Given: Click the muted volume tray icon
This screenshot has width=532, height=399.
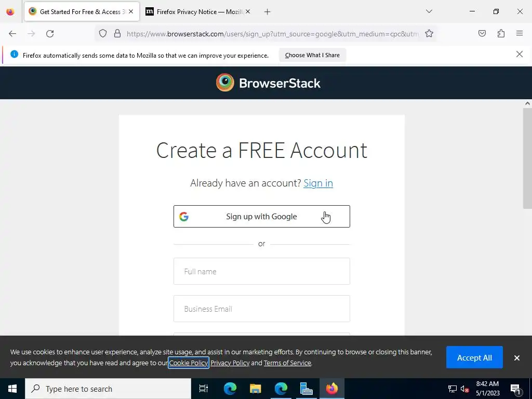Looking at the screenshot, I should [x=465, y=389].
